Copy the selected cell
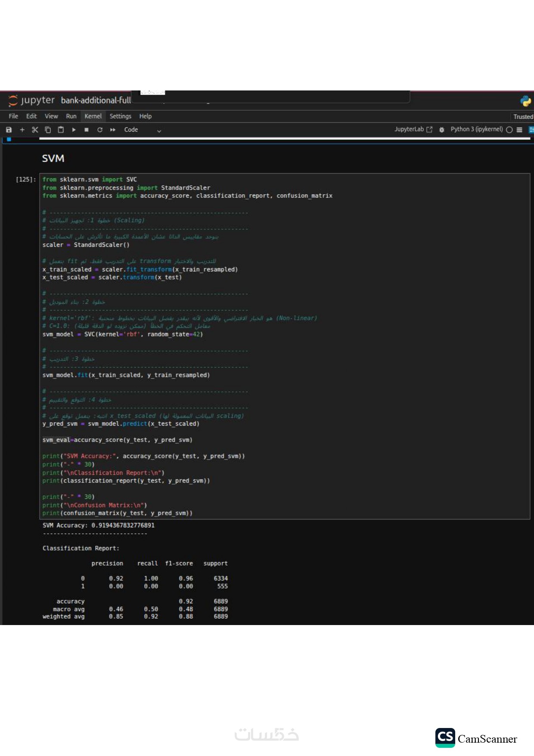Image resolution: width=534 pixels, height=756 pixels. coord(48,130)
